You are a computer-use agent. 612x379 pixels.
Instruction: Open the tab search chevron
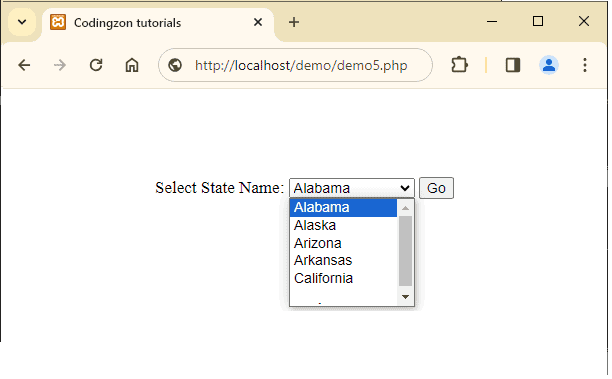click(22, 22)
